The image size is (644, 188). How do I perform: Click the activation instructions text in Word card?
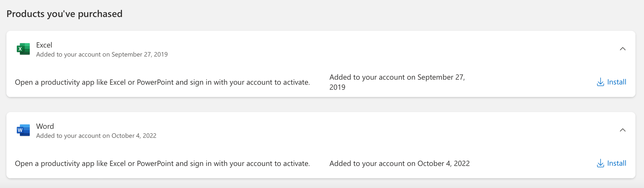point(162,164)
